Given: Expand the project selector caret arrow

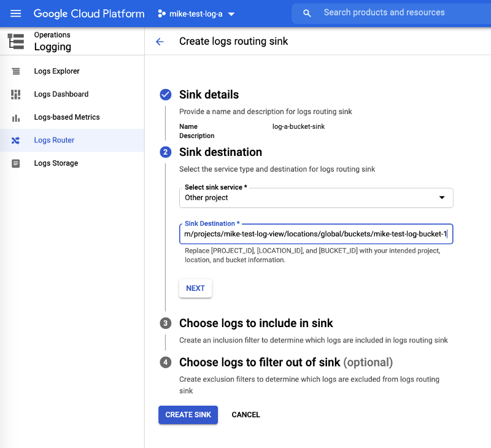Looking at the screenshot, I should [x=231, y=14].
